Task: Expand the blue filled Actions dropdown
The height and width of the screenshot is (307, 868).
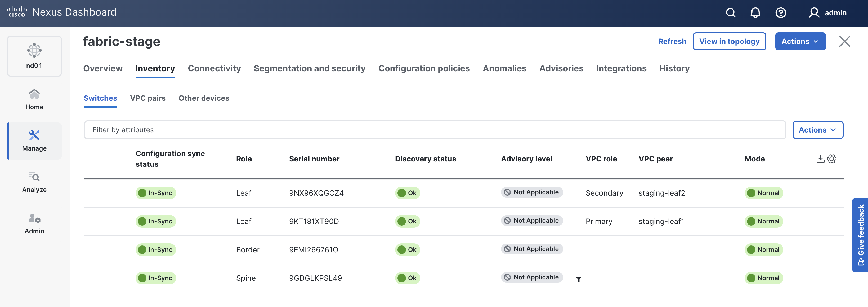Action: 800,42
